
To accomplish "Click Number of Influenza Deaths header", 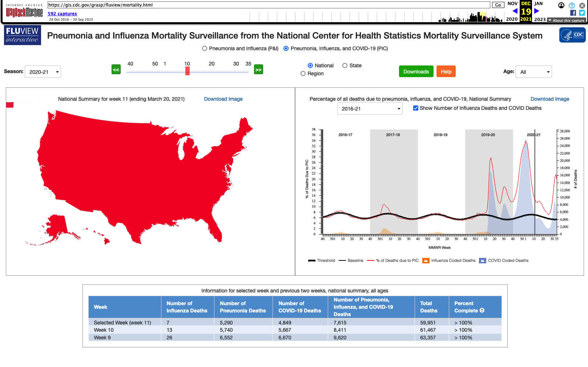I will tap(188, 307).
